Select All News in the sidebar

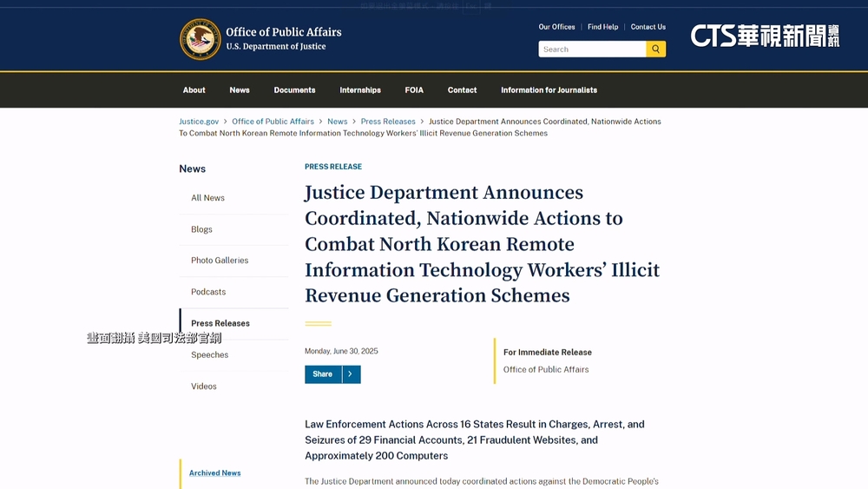(207, 198)
